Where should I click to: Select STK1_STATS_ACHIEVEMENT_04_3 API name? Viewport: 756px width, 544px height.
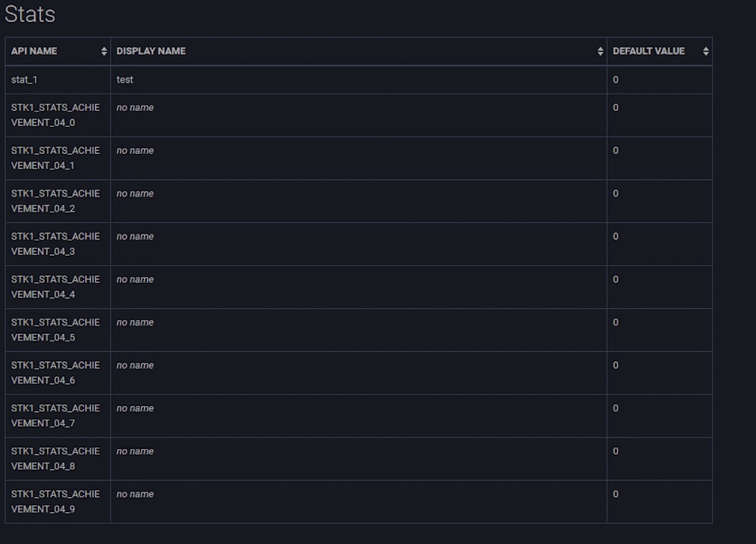coord(55,244)
